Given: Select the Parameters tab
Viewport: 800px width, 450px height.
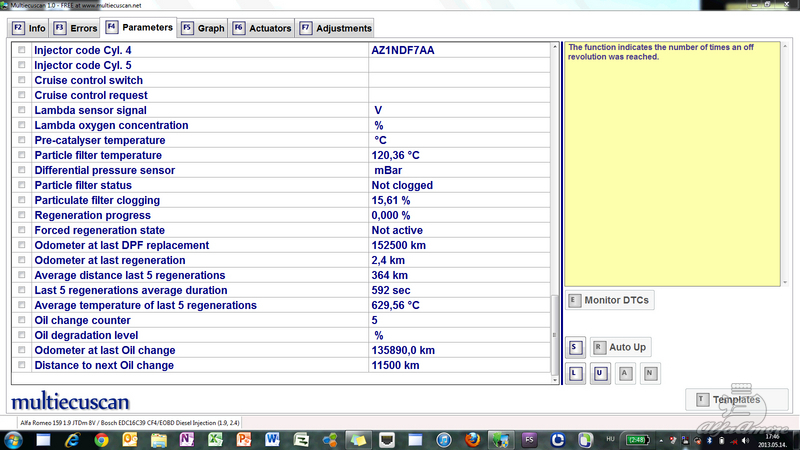Looking at the screenshot, I should [x=139, y=27].
